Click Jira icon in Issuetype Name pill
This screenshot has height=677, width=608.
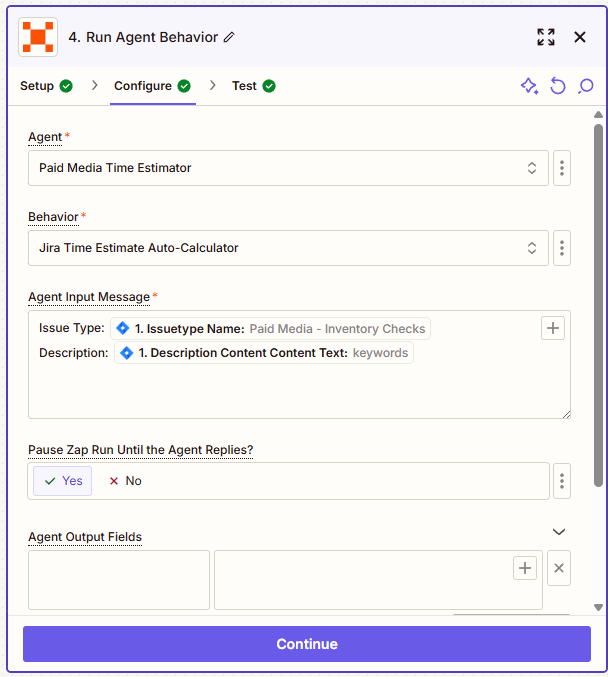123,328
